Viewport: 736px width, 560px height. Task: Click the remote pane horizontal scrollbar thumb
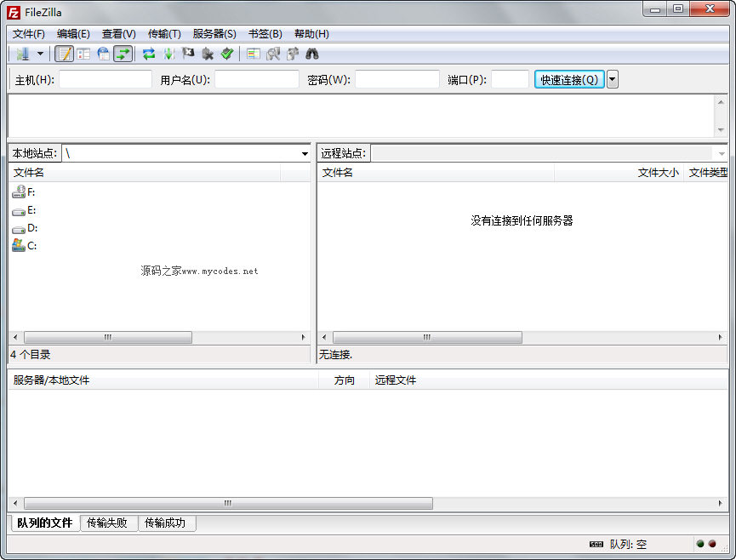(x=427, y=338)
